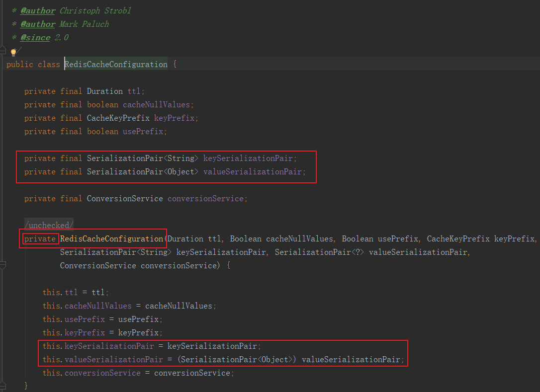Click the 'public' keyword in the class declaration
Image resolution: width=540 pixels, height=392 pixels.
point(19,65)
